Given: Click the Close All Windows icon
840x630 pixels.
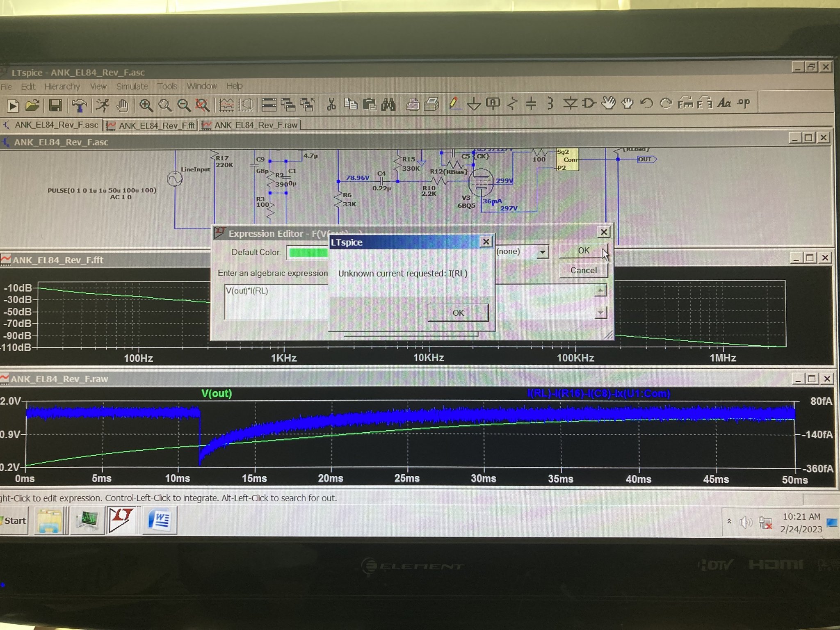Looking at the screenshot, I should pyautogui.click(x=308, y=105).
